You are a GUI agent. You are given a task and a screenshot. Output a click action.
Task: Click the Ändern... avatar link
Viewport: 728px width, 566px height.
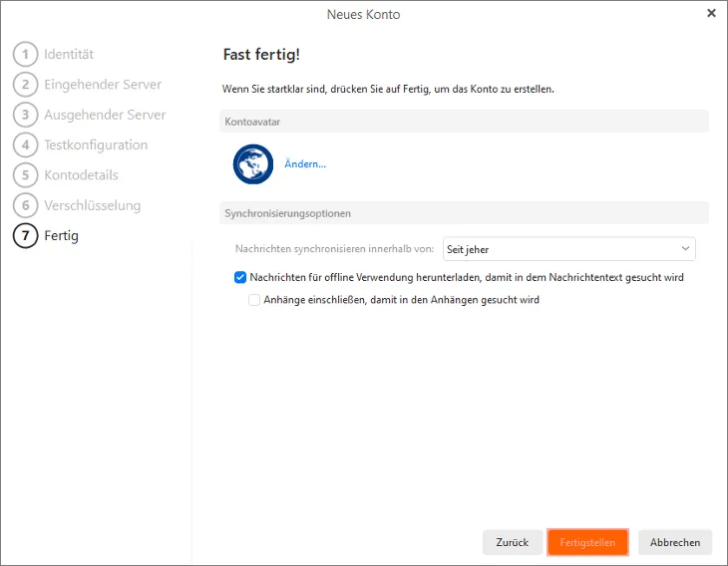(305, 164)
